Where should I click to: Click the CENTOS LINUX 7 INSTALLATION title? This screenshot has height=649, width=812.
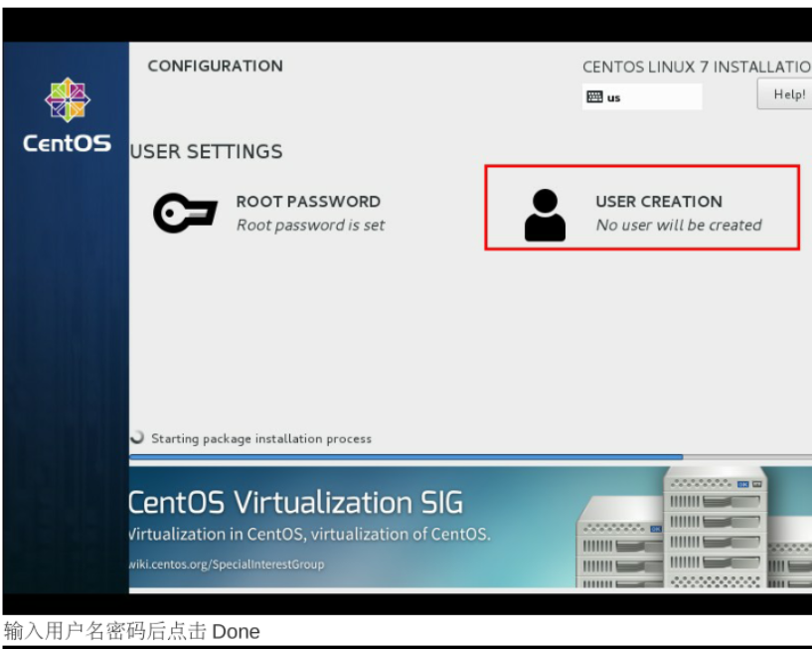click(696, 67)
